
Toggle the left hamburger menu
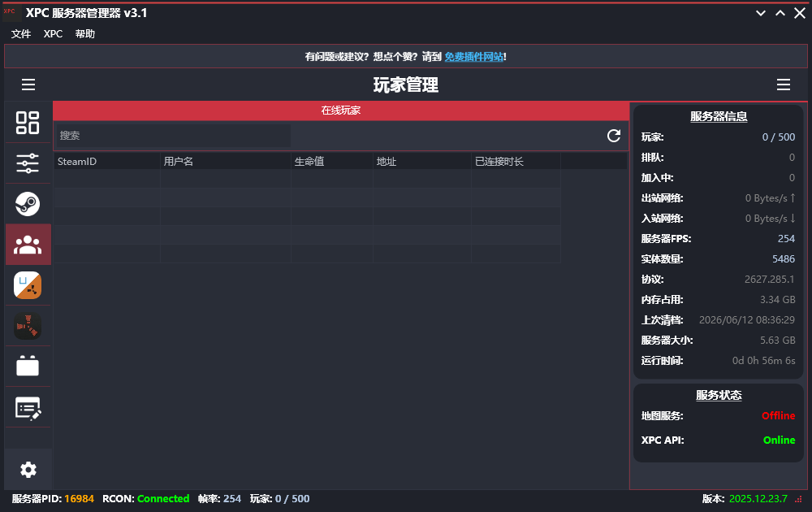tap(28, 85)
